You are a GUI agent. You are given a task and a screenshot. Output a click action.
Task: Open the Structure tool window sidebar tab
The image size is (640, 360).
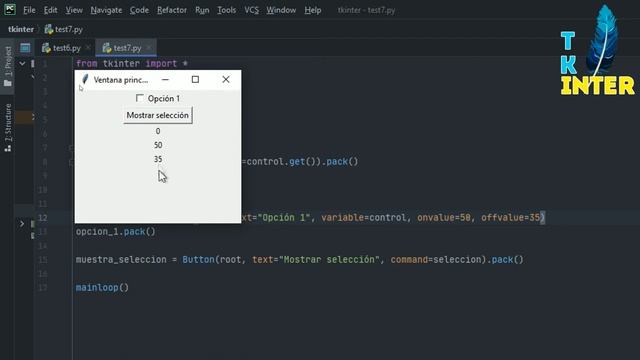(8, 127)
